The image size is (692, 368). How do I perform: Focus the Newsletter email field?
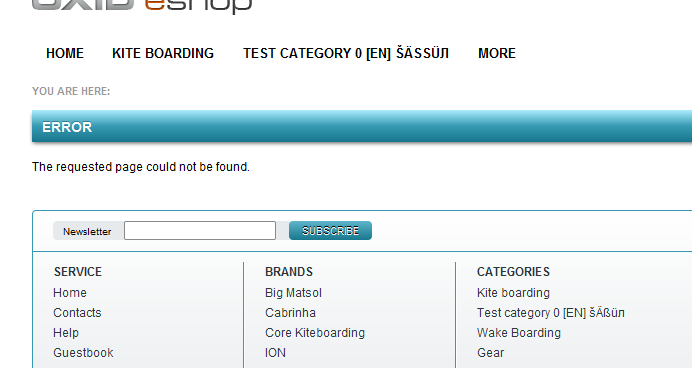click(x=200, y=231)
